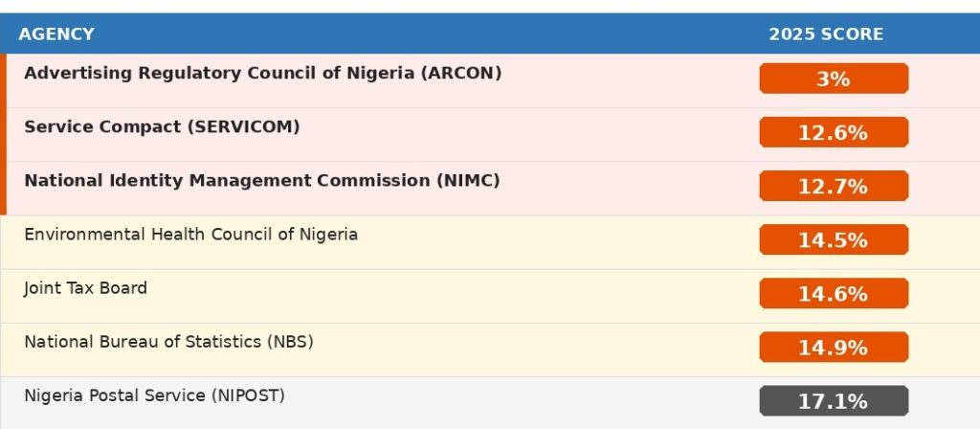This screenshot has height=429, width=980.
Task: Click Environmental Health Council of Nigeria
Action: click(x=190, y=234)
